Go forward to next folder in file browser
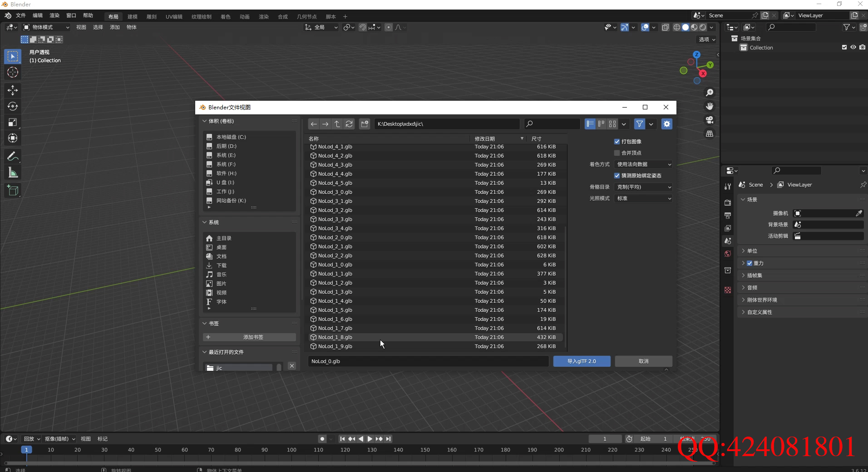868x472 pixels. coord(325,124)
